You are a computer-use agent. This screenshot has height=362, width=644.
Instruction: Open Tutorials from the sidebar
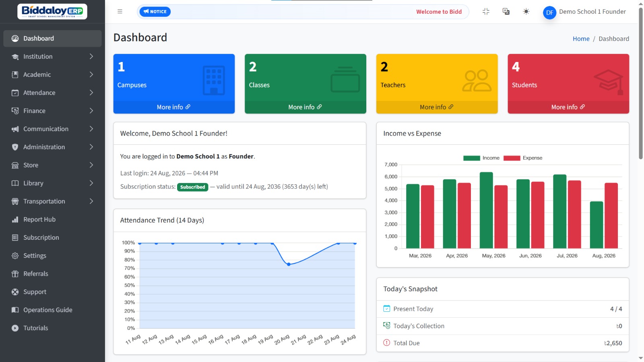coord(52,328)
